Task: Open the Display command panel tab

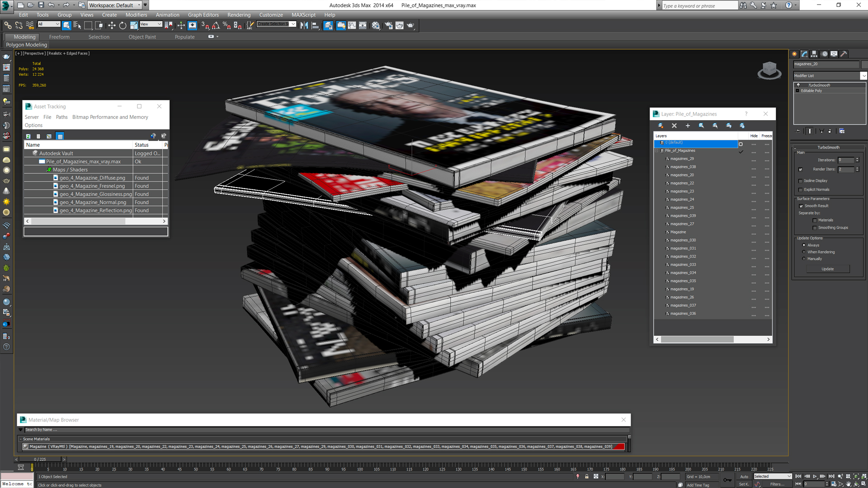Action: pos(834,54)
